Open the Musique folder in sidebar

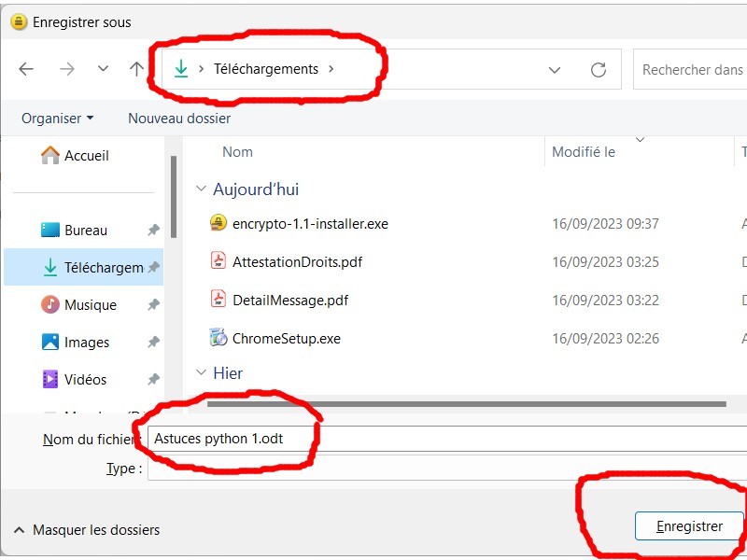tap(90, 305)
